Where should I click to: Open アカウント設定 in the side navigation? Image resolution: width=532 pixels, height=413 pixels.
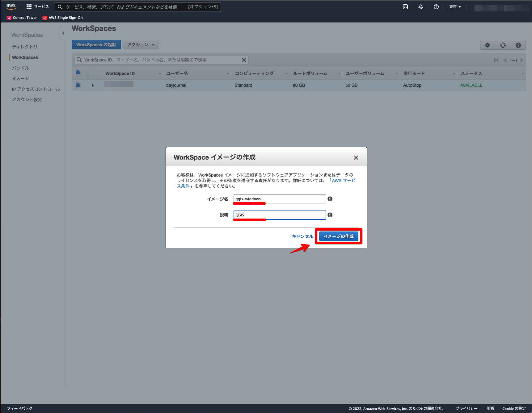(27, 99)
